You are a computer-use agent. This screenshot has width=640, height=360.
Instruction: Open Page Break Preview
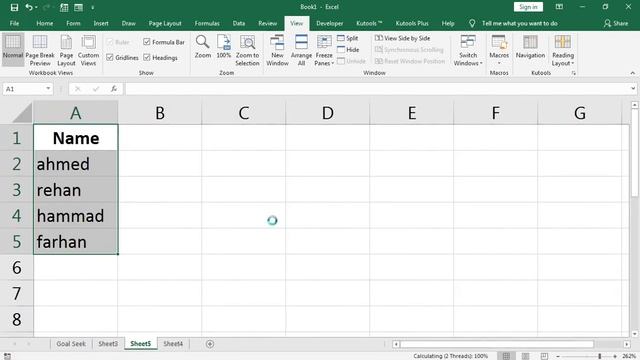(x=40, y=50)
